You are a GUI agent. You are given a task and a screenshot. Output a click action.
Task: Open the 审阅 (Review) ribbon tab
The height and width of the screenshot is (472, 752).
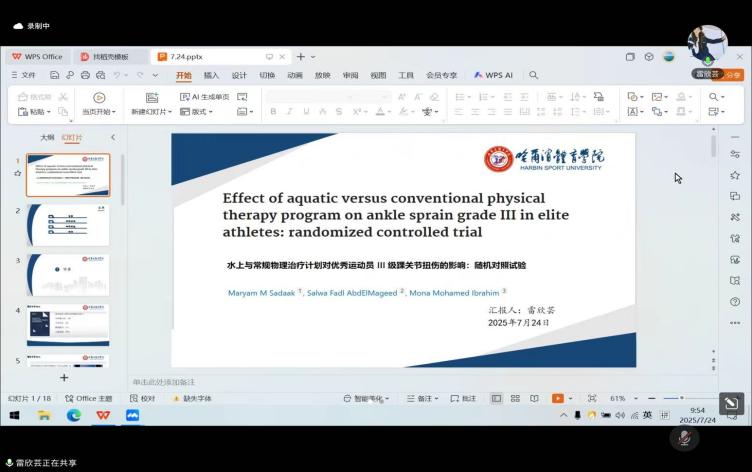[x=350, y=75]
